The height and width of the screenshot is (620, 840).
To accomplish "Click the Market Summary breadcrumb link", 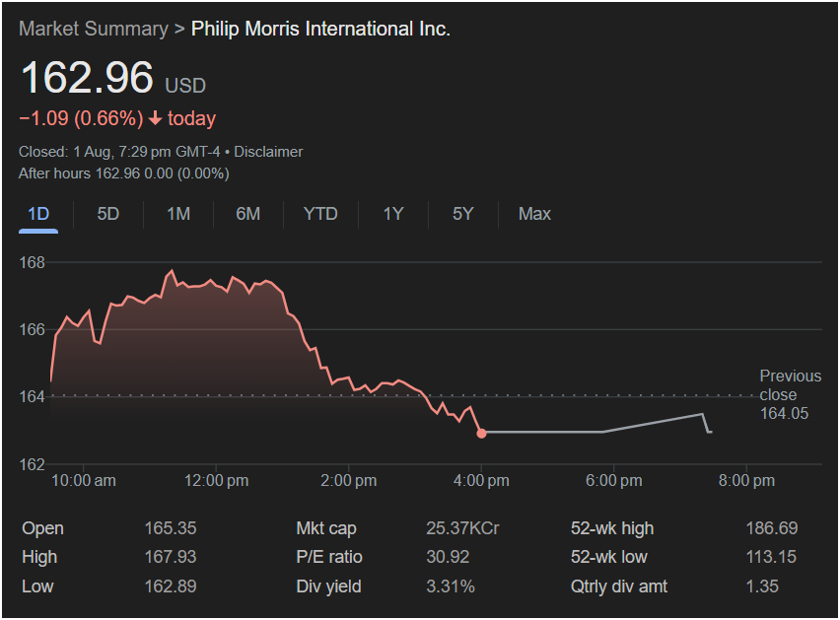I will pyautogui.click(x=93, y=29).
